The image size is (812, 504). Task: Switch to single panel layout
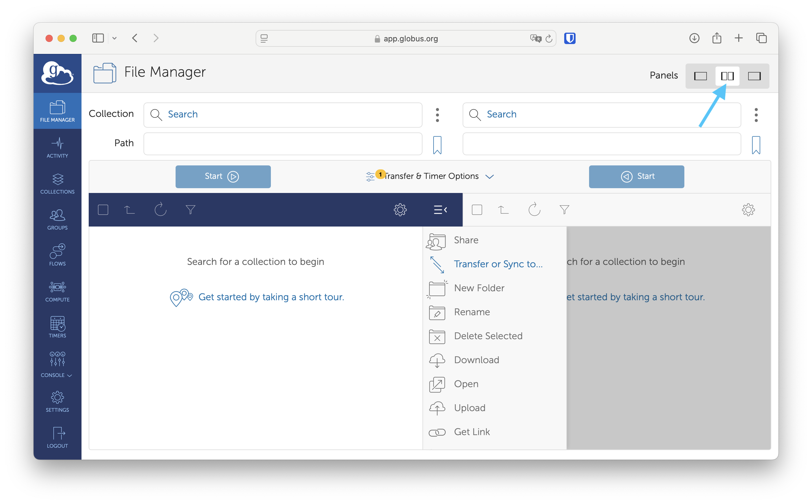[x=700, y=76]
